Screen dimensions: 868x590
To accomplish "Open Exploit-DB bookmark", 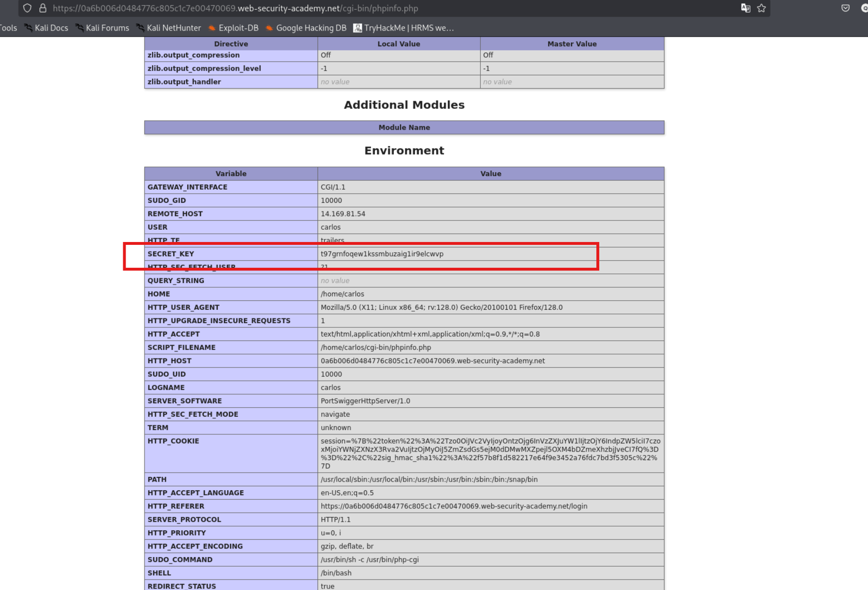I will [233, 28].
